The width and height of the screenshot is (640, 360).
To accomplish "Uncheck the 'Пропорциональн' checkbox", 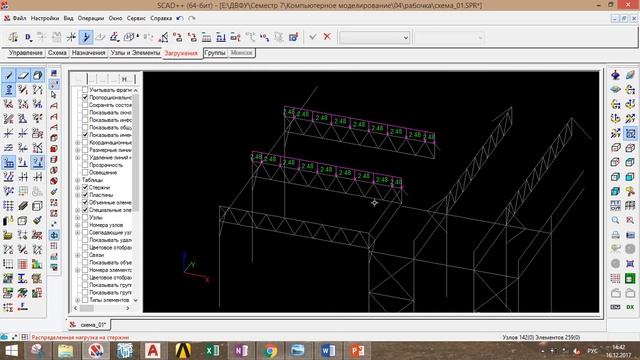I will (x=85, y=98).
